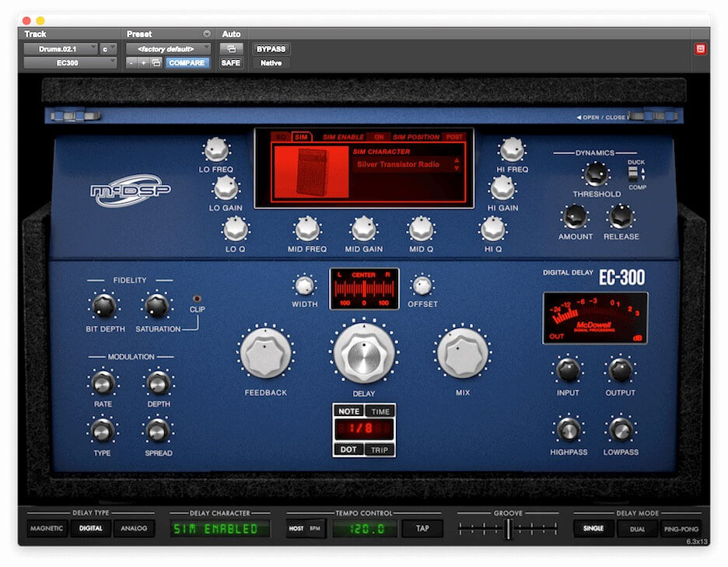Click the LO GAIN knob
Screen dimensions: 728x567
pos(226,188)
